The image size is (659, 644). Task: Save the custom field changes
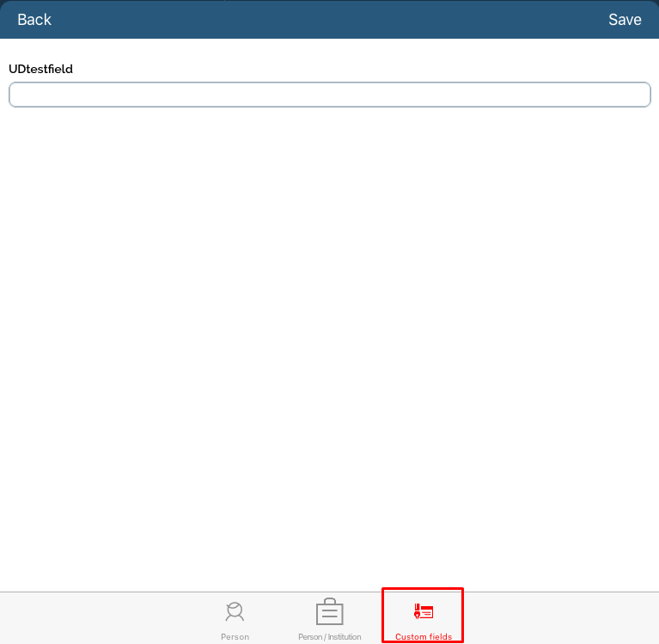(x=625, y=19)
